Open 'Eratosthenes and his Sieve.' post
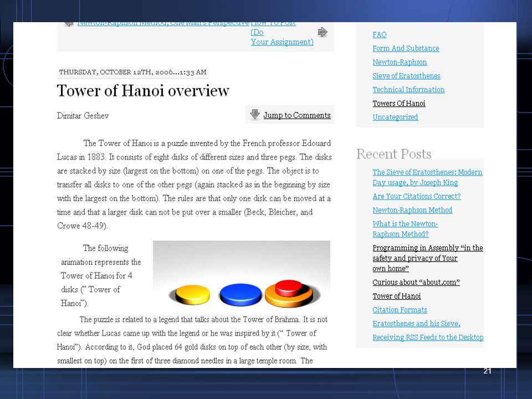 click(416, 324)
